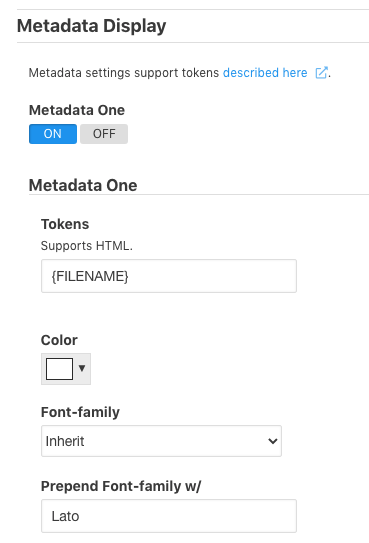This screenshot has width=369, height=543.
Task: Select the white Color swatch
Action: coord(60,369)
